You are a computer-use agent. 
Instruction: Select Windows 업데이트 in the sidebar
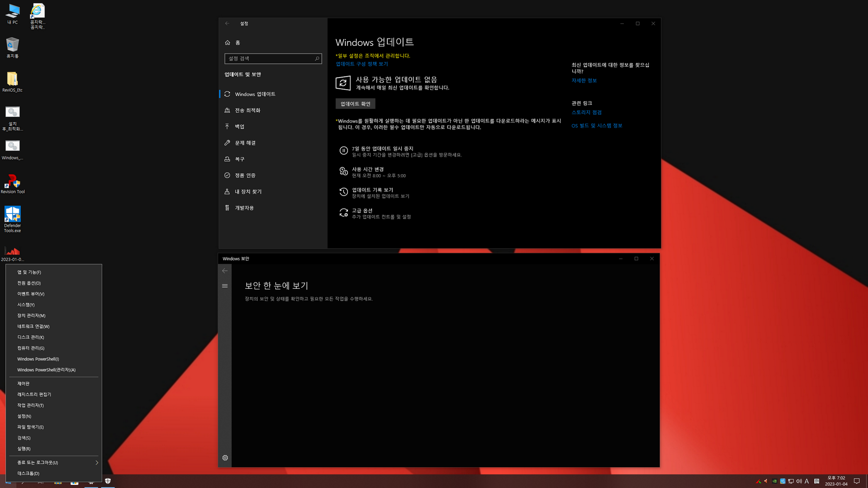click(x=272, y=94)
